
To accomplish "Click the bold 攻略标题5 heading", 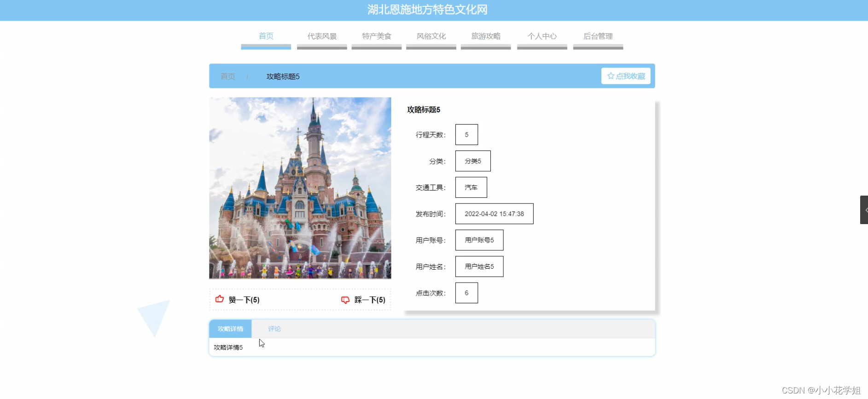I will [424, 110].
